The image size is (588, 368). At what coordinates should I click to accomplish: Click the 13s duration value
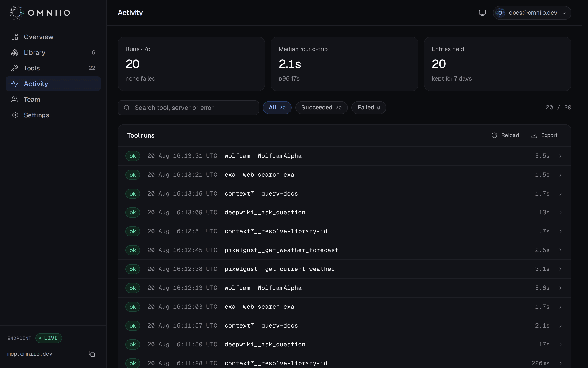544,213
